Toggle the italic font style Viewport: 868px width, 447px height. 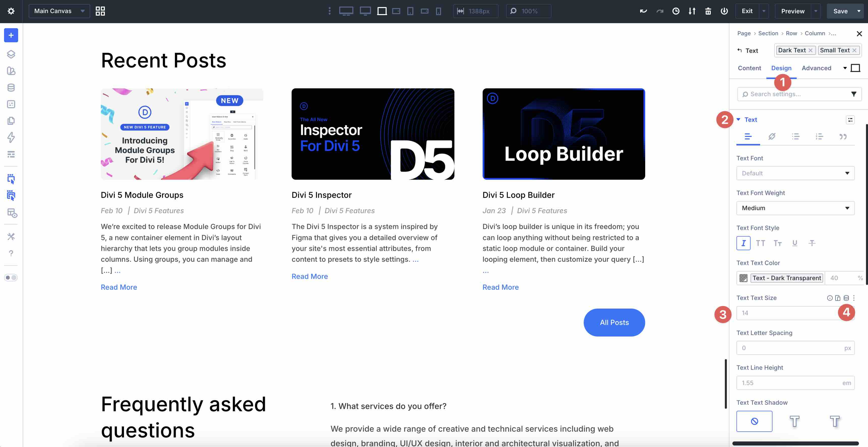[743, 243]
